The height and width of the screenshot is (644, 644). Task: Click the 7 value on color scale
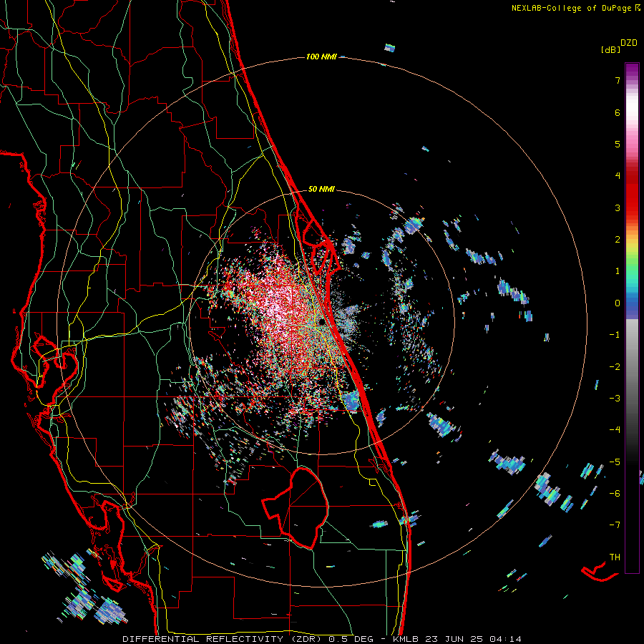pos(618,80)
